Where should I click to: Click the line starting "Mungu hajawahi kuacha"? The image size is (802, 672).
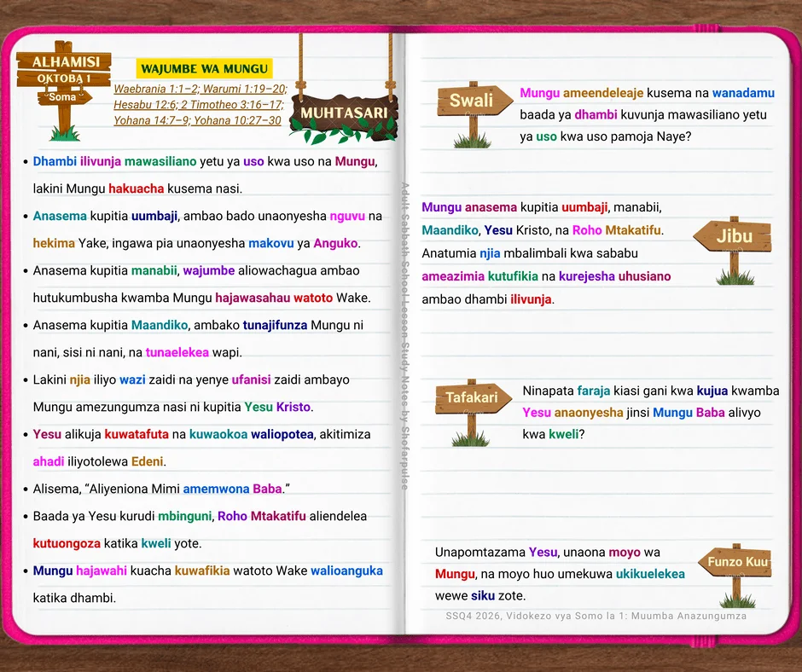click(207, 571)
